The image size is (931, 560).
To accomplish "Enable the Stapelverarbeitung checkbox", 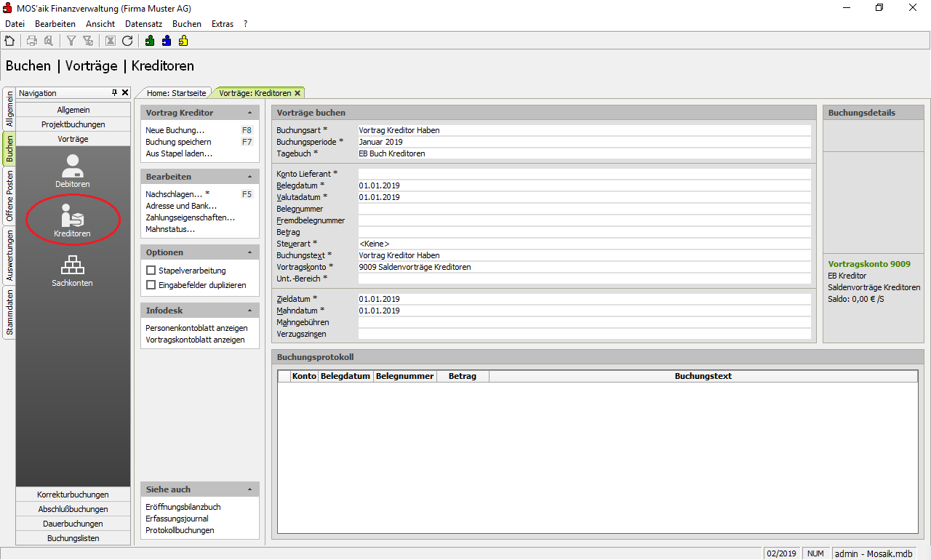I will [x=151, y=271].
